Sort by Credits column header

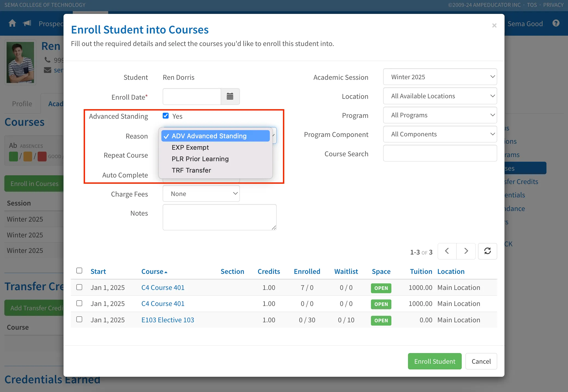[269, 271]
